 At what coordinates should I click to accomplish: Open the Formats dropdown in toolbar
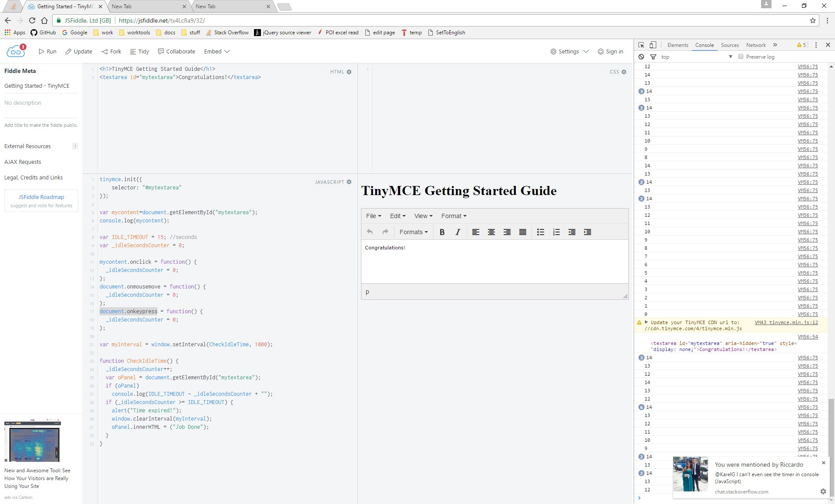click(414, 232)
